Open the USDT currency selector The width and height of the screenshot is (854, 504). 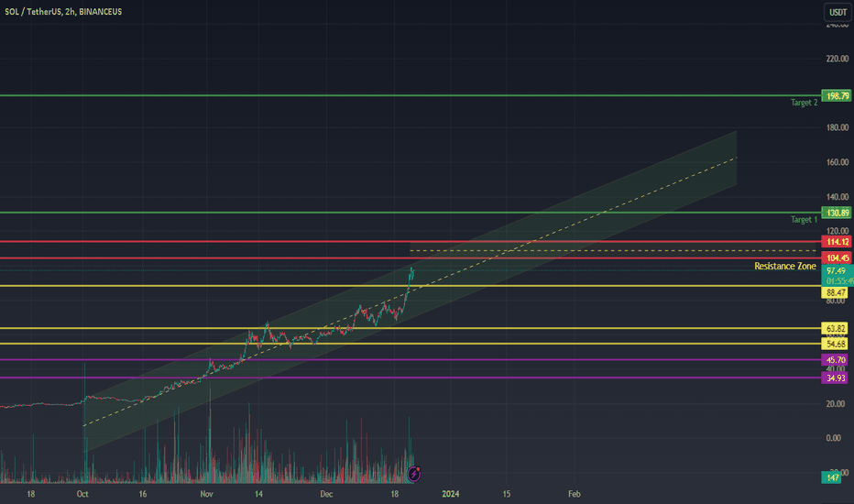(838, 12)
